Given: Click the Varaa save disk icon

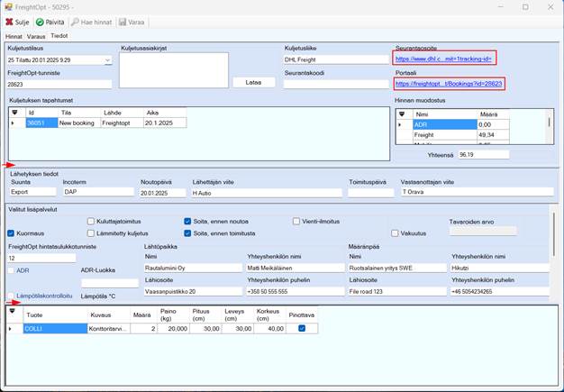Looking at the screenshot, I should 120,22.
